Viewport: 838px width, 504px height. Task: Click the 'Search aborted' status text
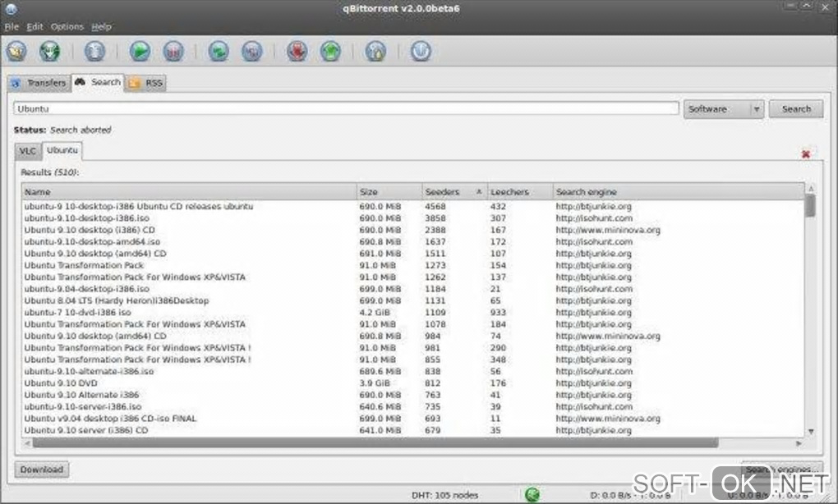coord(81,130)
